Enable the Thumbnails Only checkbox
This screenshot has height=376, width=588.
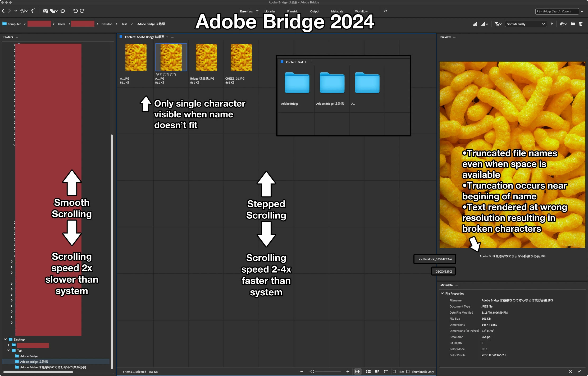tap(408, 372)
